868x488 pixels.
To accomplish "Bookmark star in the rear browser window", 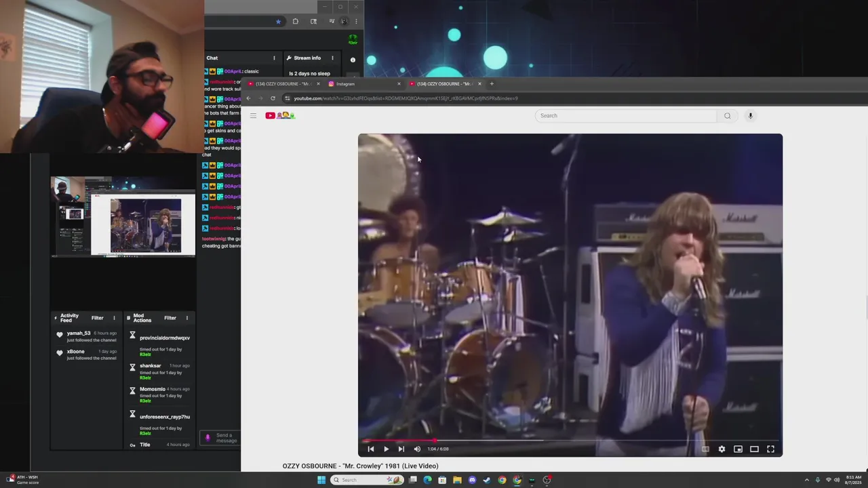I will tap(278, 22).
